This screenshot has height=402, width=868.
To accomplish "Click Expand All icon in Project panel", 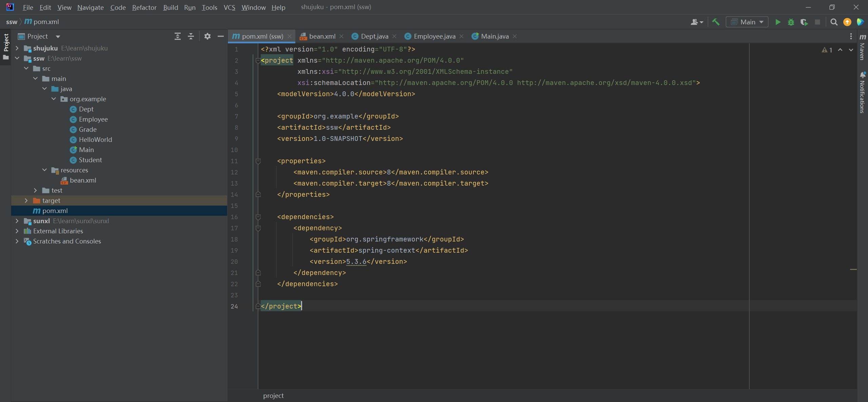I will (x=178, y=36).
